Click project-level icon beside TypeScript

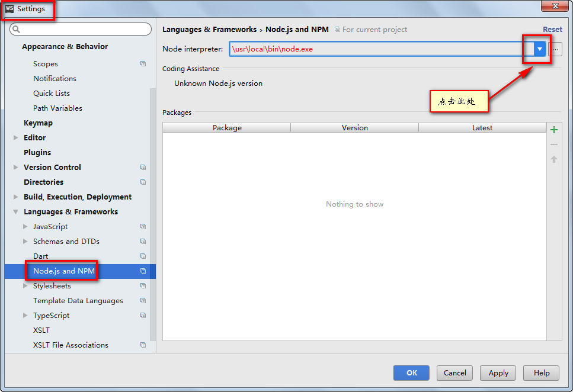[x=143, y=315]
